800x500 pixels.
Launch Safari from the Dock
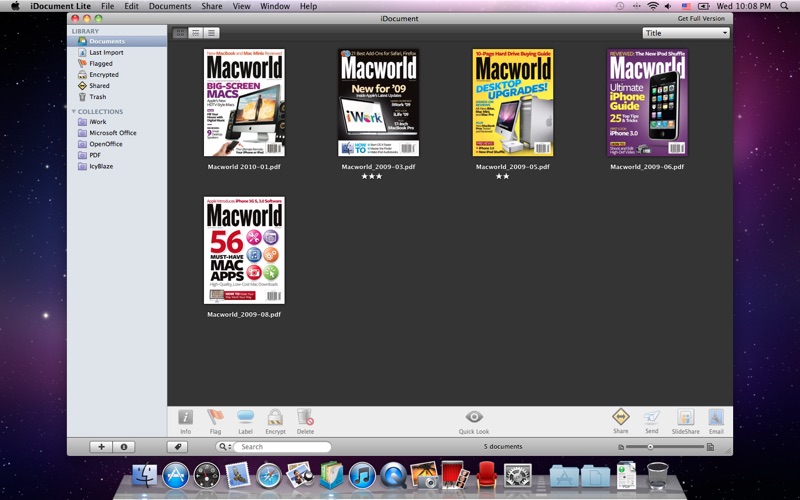[269, 476]
